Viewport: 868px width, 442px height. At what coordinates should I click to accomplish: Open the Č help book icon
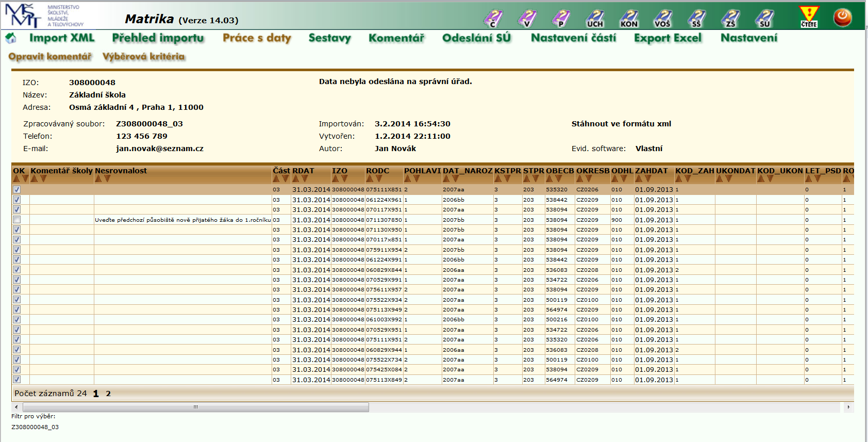[x=493, y=18]
